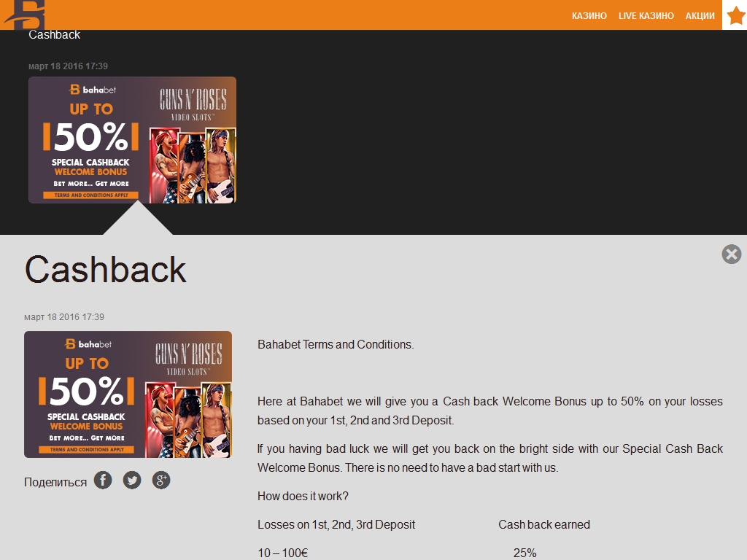The image size is (747, 560).
Task: Click the upper date март 18 2016 17:39
Action: pyautogui.click(x=68, y=66)
